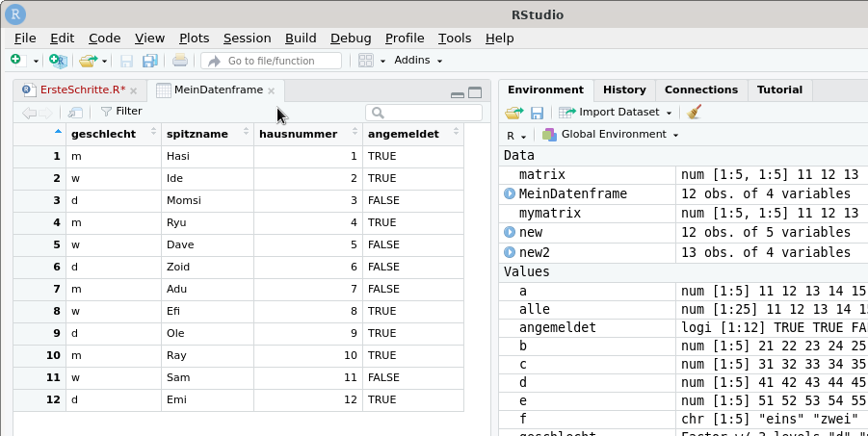Click the '12 obs. of 5 variables' text
Screen dimensions: 868x436
pyautogui.click(x=766, y=232)
